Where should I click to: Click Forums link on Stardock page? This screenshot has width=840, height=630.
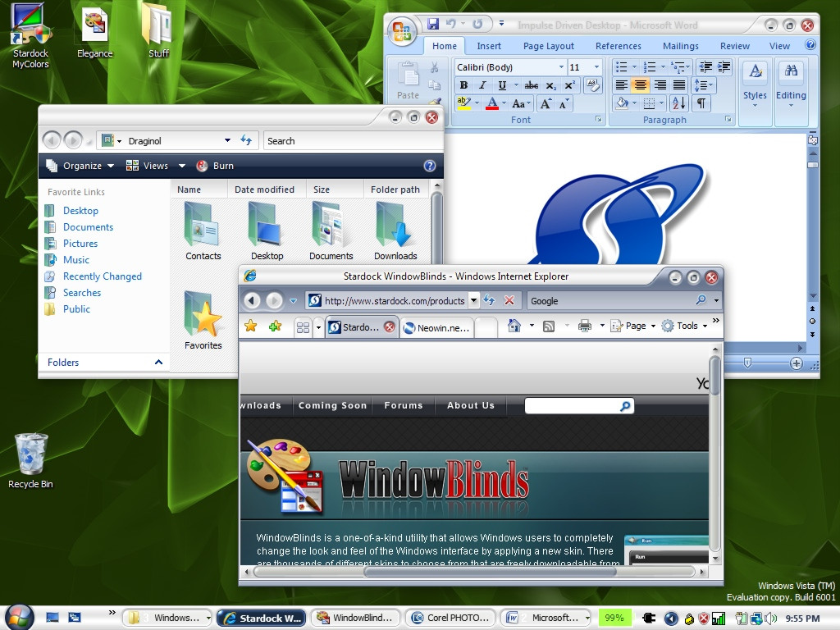(404, 405)
